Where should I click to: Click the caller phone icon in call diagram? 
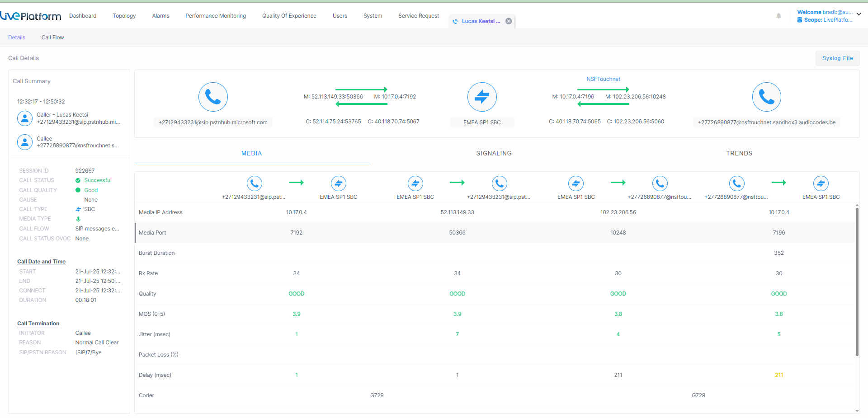click(x=213, y=97)
